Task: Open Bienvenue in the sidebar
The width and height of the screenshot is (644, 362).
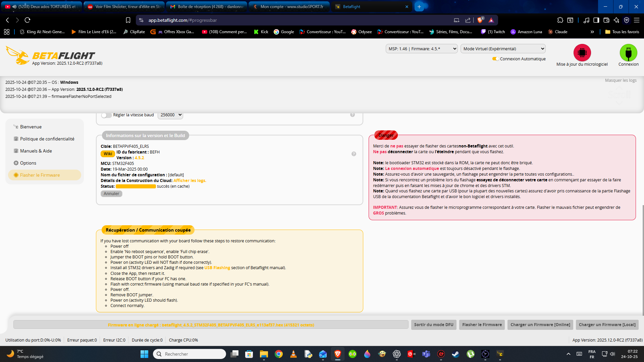Action: click(31, 127)
